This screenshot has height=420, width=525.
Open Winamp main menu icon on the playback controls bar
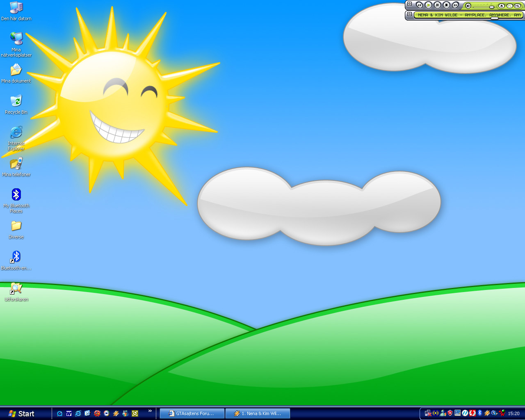(409, 4)
